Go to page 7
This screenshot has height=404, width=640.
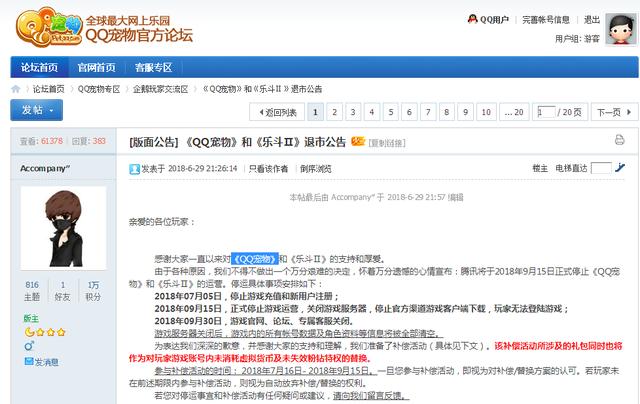point(428,112)
